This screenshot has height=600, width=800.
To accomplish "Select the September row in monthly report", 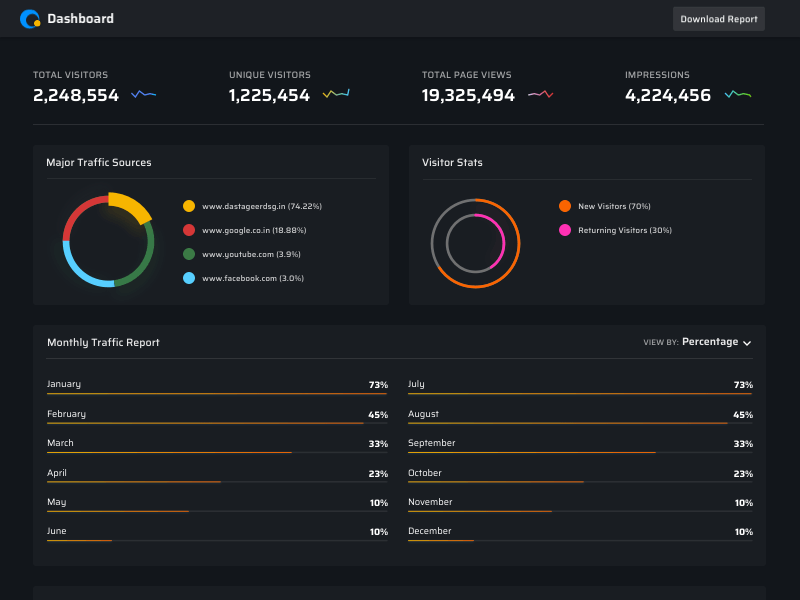I will tap(580, 444).
